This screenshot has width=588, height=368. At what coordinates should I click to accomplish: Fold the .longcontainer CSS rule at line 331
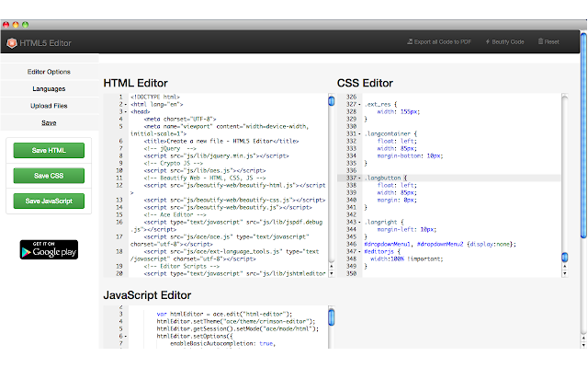coord(358,134)
